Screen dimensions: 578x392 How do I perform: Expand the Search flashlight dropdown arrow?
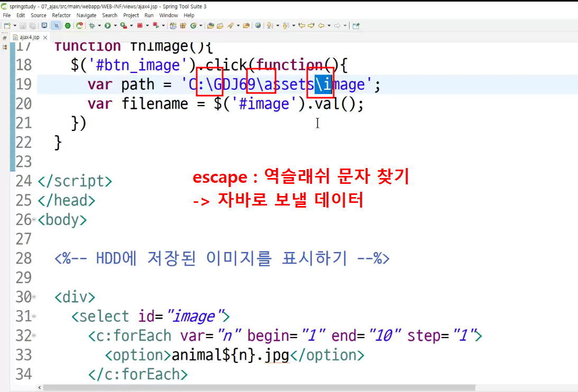pos(238,26)
